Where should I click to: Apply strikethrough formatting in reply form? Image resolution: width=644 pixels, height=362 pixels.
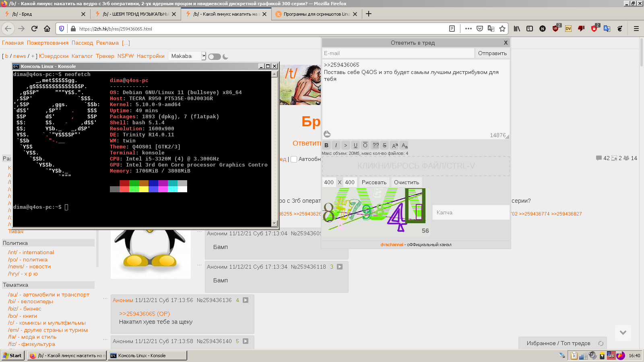pyautogui.click(x=384, y=145)
